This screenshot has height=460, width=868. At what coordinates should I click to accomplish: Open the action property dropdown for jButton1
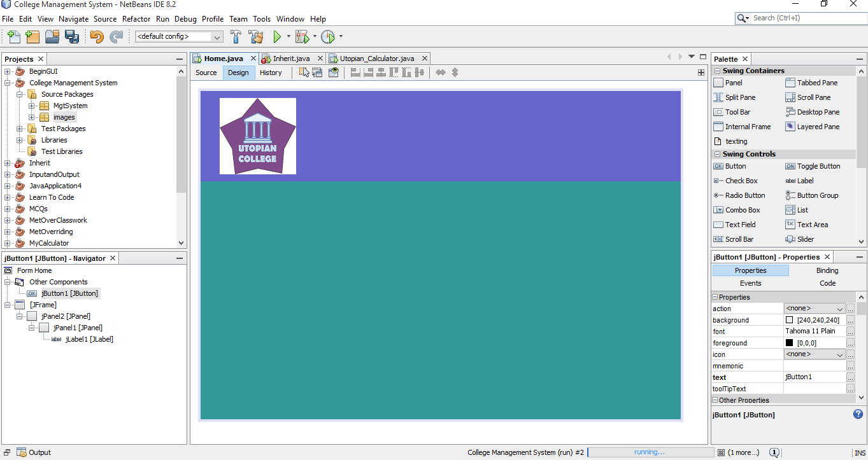coord(839,308)
